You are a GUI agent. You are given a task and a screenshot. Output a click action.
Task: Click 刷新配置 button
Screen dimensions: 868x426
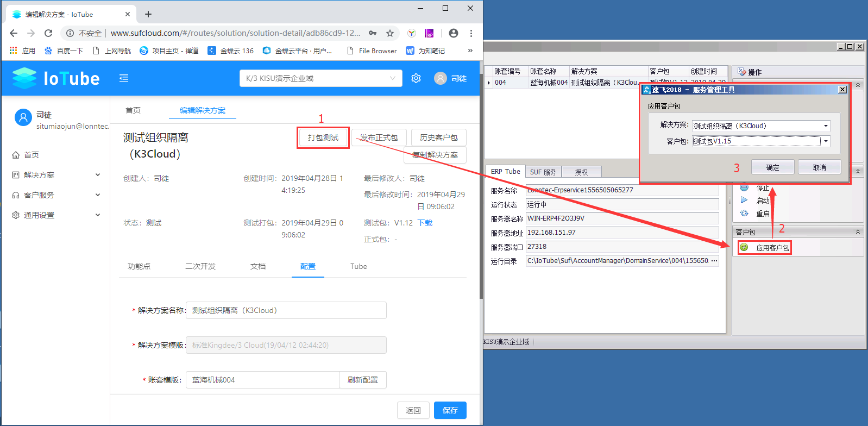point(363,380)
